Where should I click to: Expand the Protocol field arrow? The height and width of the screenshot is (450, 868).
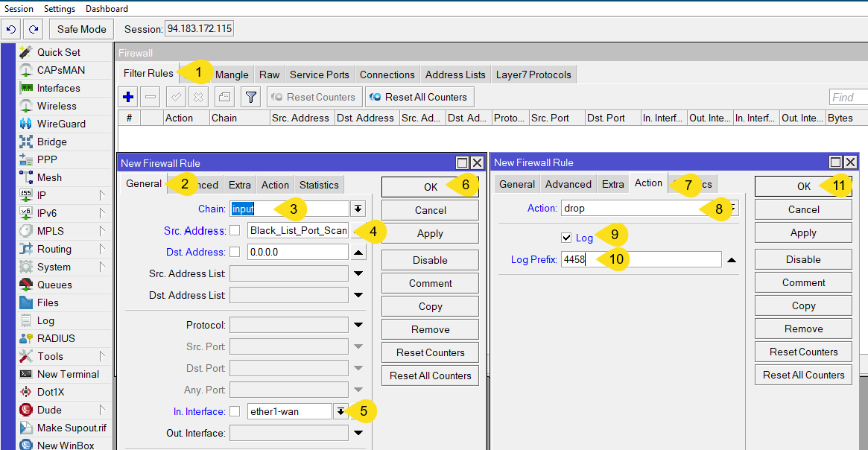pyautogui.click(x=358, y=325)
